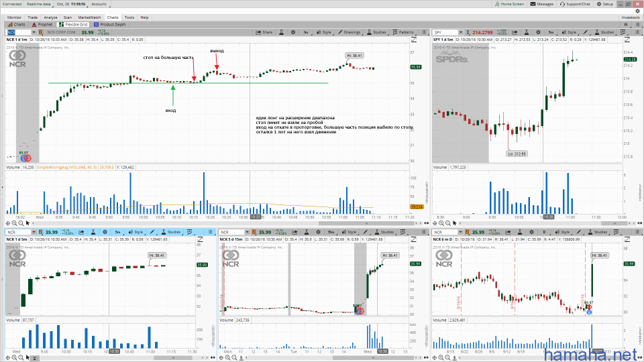Open chart settings gear on NCR 1m chart
The image size is (644, 362).
click(293, 32)
